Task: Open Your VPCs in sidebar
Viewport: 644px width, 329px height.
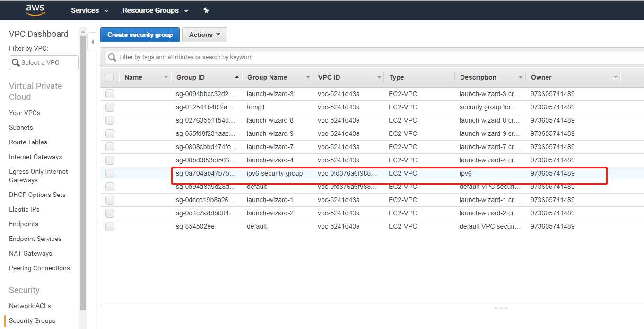Action: point(25,113)
